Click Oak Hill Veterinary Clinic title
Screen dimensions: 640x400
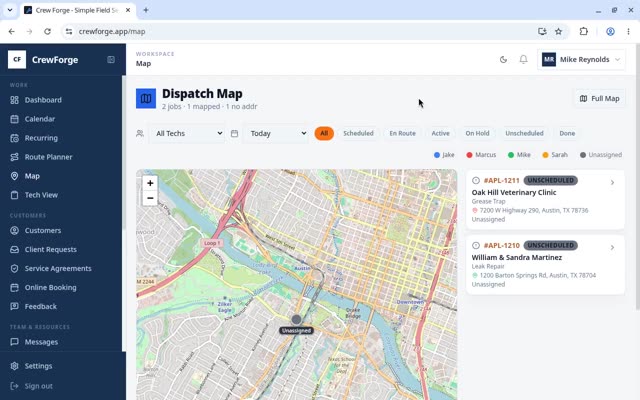pos(514,193)
